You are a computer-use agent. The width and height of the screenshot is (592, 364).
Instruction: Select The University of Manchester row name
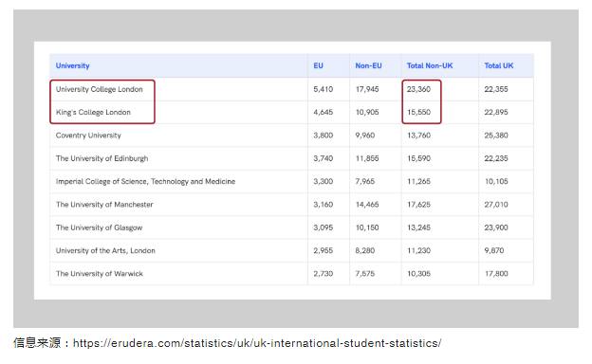pyautogui.click(x=104, y=205)
